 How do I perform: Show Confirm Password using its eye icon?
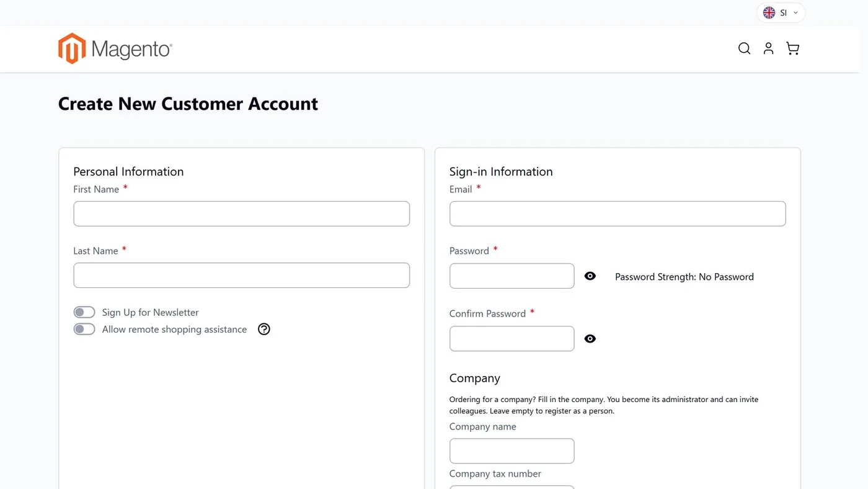pyautogui.click(x=590, y=339)
